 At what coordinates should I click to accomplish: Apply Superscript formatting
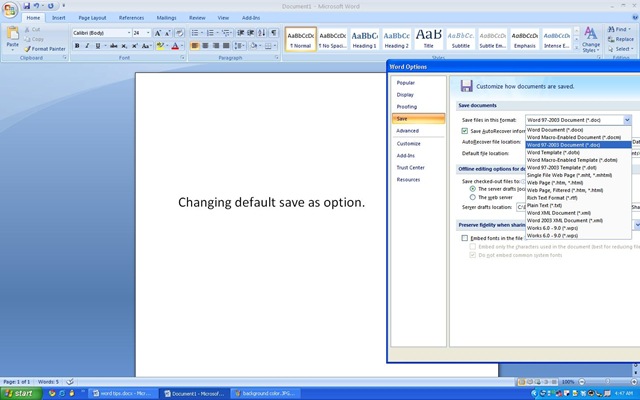point(135,46)
